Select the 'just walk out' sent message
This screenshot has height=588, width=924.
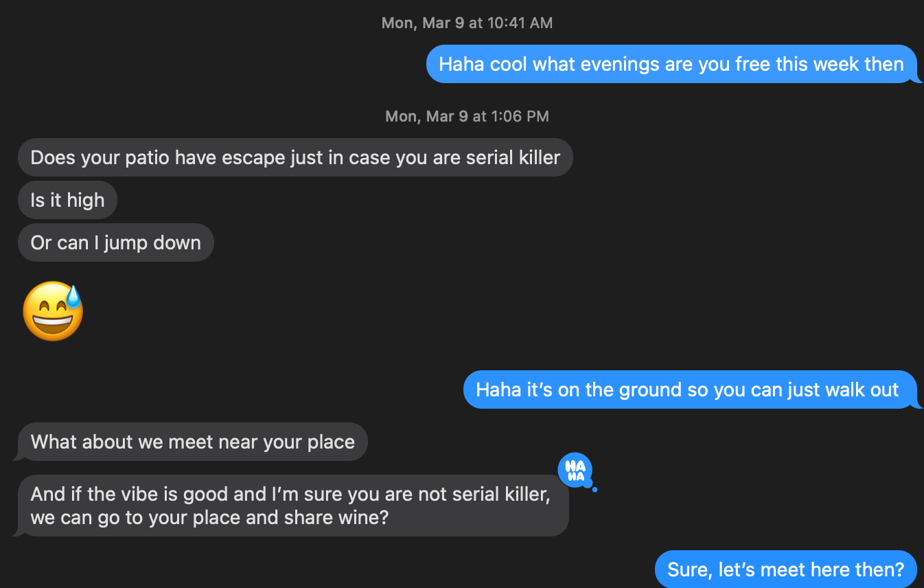point(687,390)
